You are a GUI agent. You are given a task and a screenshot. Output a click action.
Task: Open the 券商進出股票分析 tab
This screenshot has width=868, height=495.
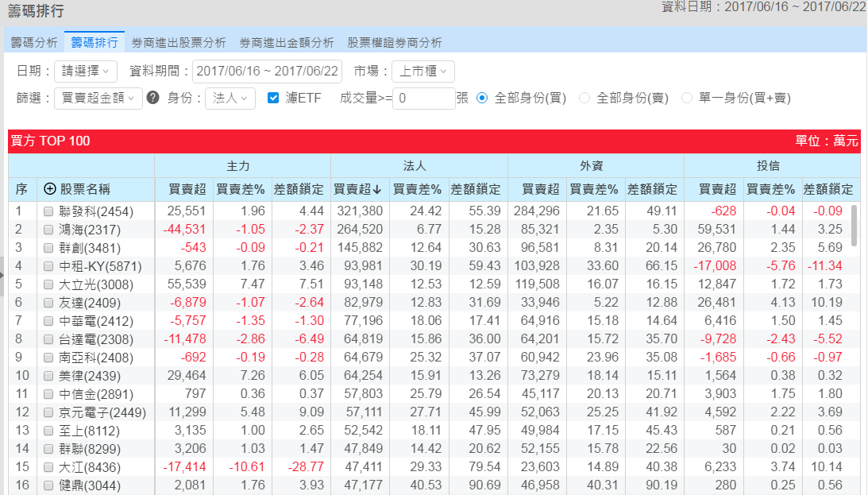coord(179,42)
